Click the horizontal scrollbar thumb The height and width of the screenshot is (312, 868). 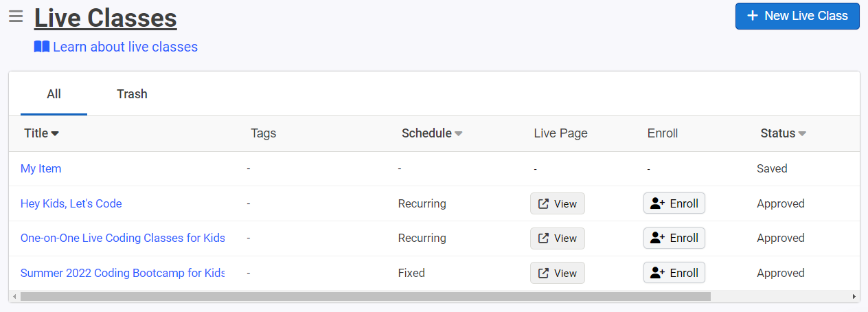coord(365,296)
